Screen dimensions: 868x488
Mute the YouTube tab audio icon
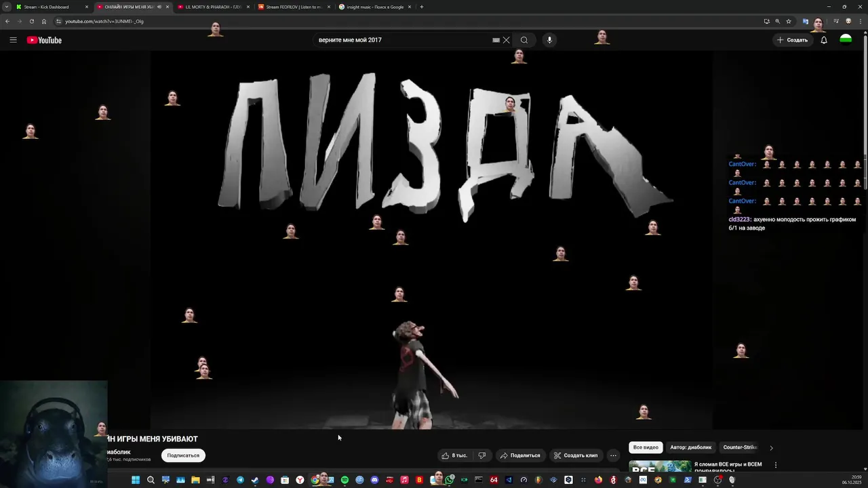pyautogui.click(x=159, y=7)
